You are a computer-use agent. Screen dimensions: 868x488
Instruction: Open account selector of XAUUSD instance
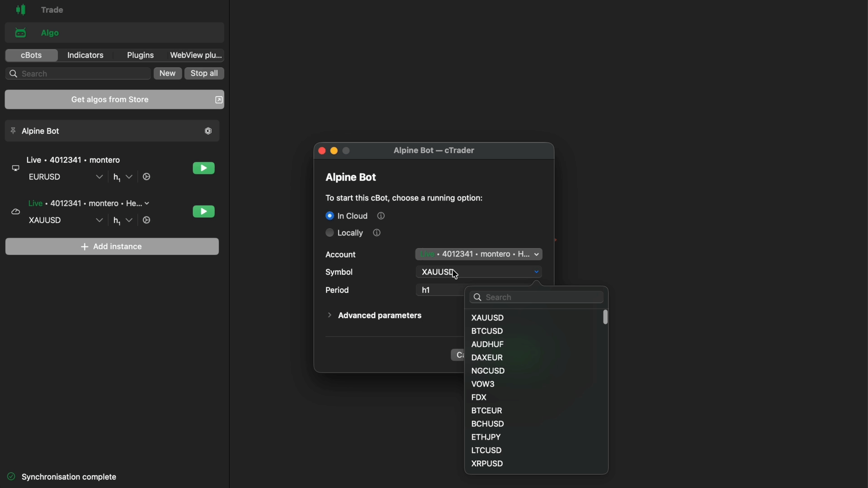click(89, 204)
